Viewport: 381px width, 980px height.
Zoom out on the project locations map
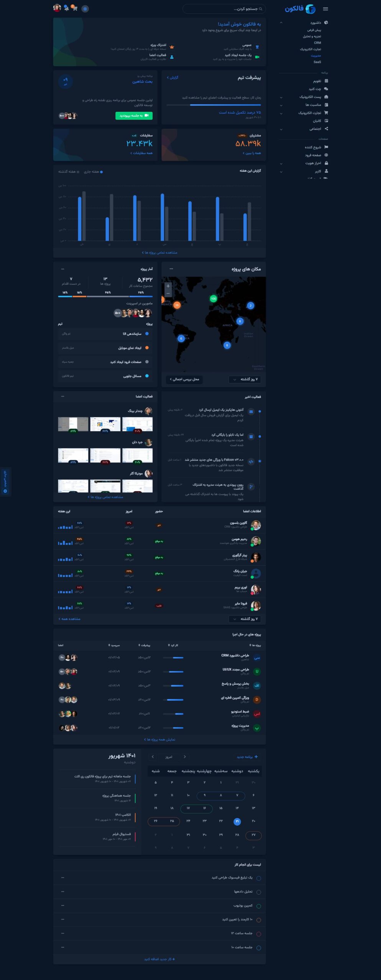(x=168, y=293)
